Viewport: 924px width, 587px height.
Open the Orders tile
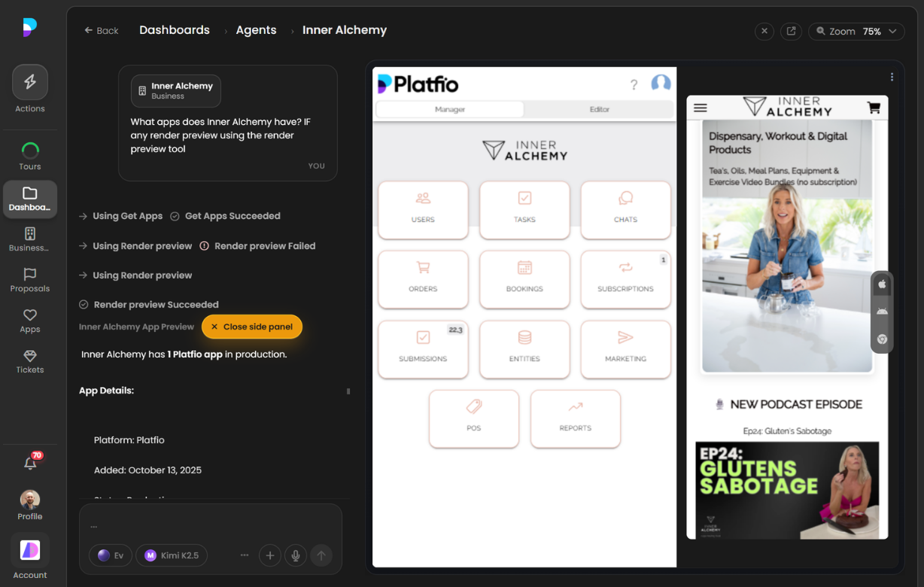423,279
